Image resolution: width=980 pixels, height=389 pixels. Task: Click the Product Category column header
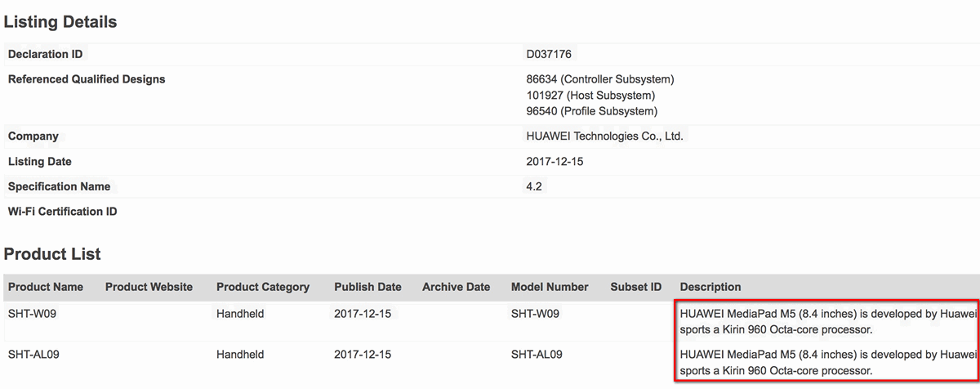[x=263, y=287]
